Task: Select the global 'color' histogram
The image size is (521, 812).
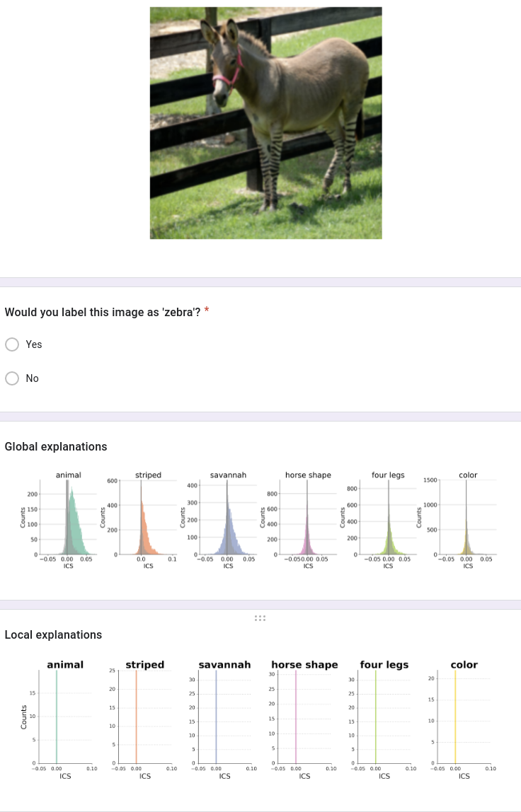Action: (466, 519)
